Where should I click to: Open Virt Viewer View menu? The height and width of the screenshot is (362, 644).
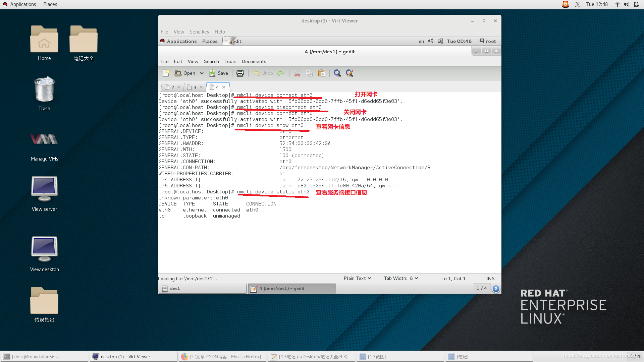[179, 32]
